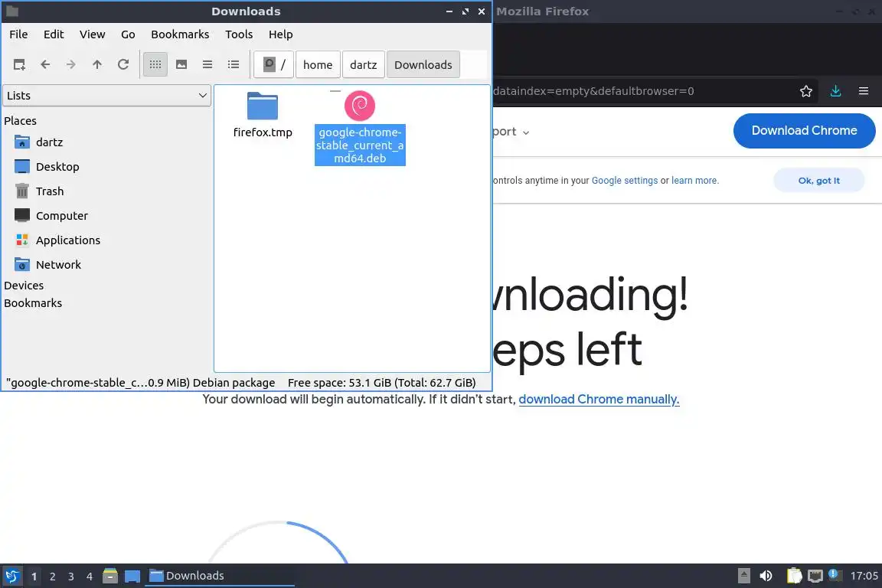This screenshot has width=882, height=588.
Task: Open volume control tray icon
Action: (x=766, y=576)
